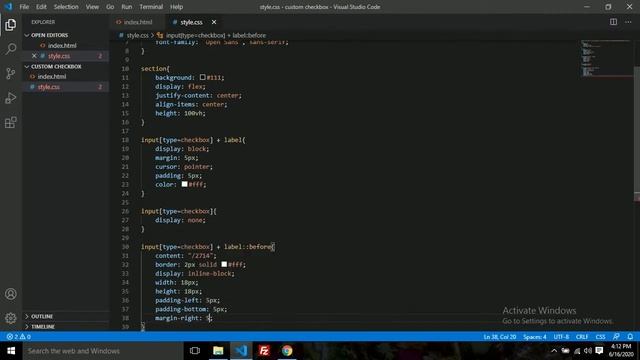
Task: Open the Source Control view
Action: tap(11, 73)
